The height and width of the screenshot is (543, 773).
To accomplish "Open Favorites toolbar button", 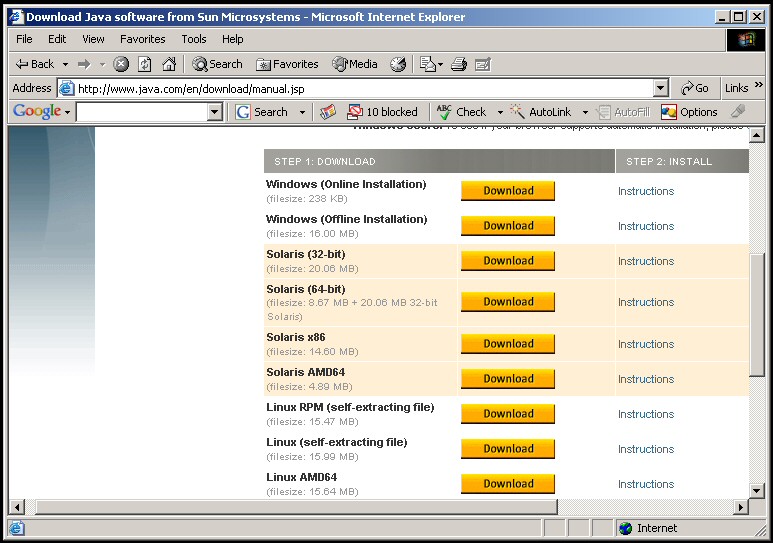I will [x=287, y=64].
